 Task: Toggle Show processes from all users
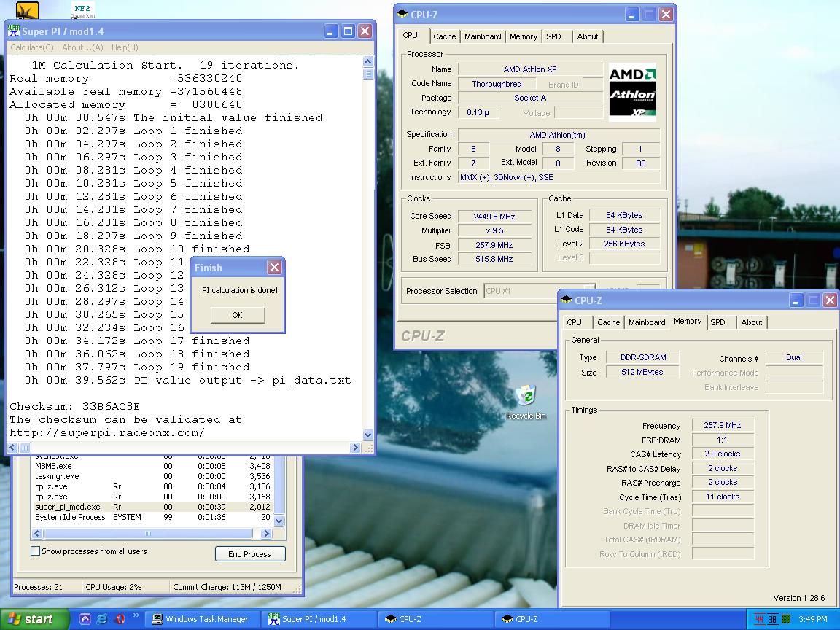pyautogui.click(x=35, y=551)
